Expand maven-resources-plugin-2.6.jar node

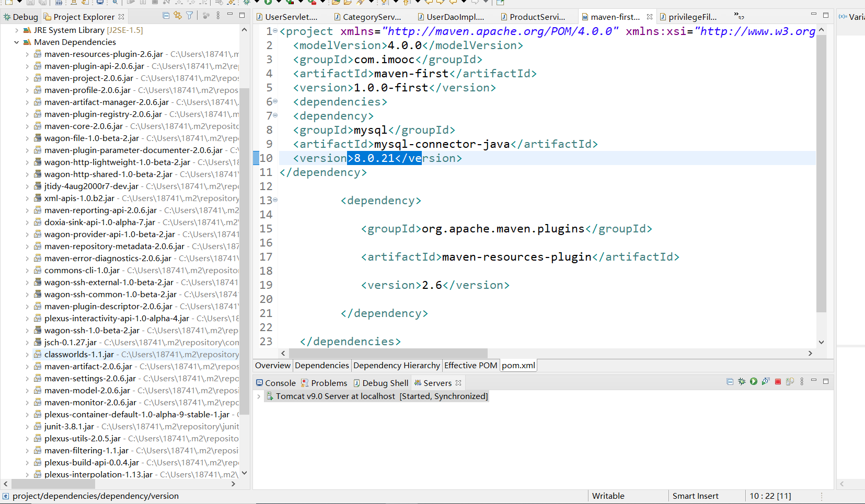27,54
